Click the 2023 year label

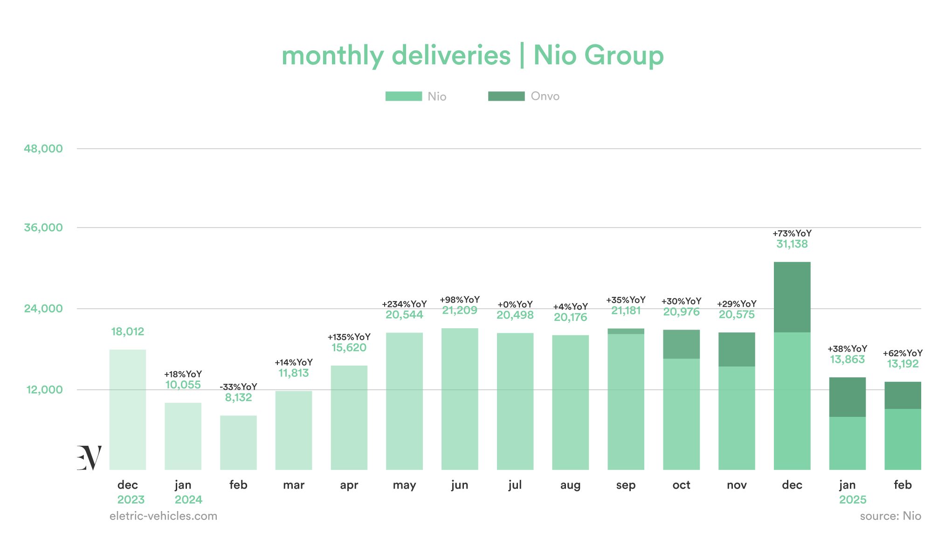131,500
